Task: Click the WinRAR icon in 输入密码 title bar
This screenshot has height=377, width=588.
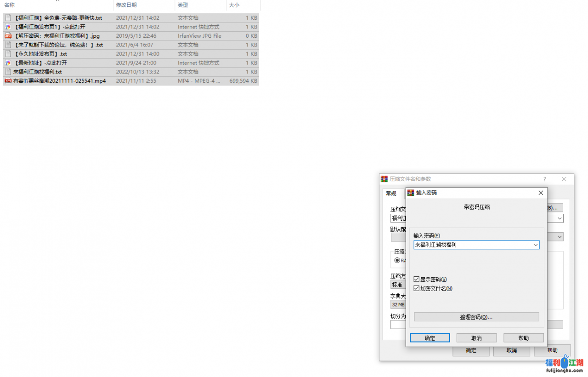Action: (x=411, y=193)
